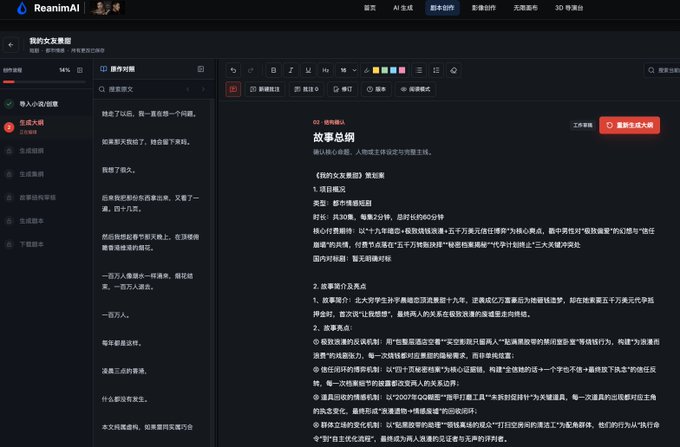Click the book icon of 原作对照 panel

coord(104,69)
